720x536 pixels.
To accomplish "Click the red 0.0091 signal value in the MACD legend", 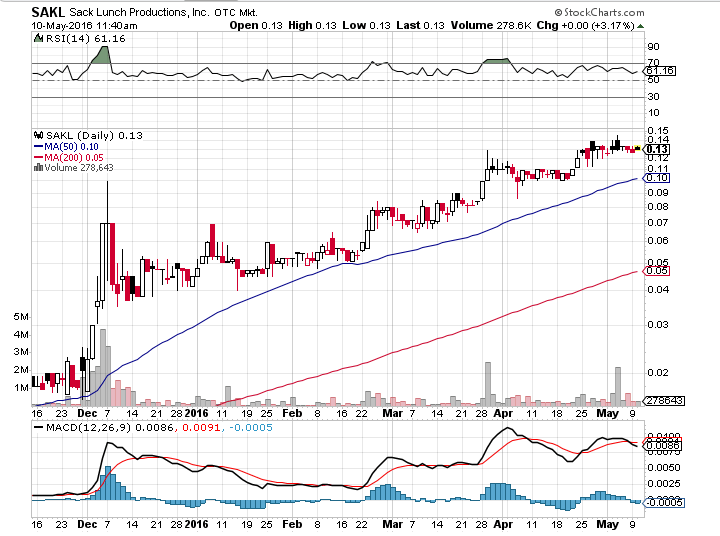I will (x=201, y=428).
